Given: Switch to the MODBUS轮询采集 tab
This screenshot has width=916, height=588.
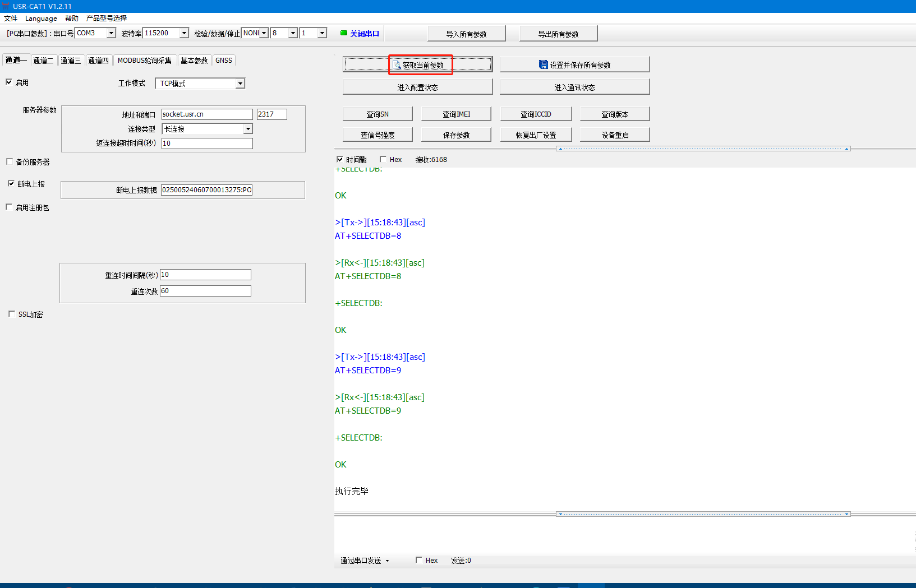Looking at the screenshot, I should point(144,61).
